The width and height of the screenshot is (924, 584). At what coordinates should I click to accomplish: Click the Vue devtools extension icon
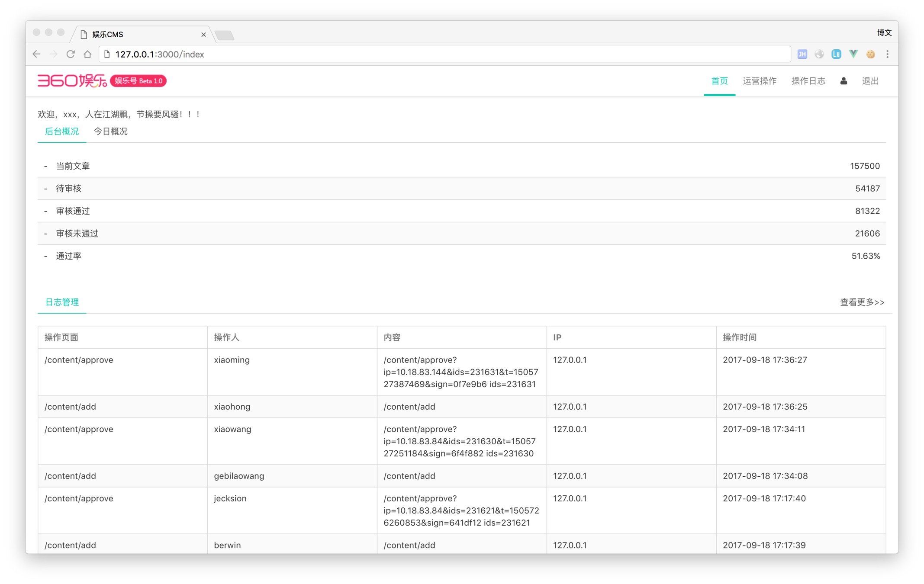853,54
